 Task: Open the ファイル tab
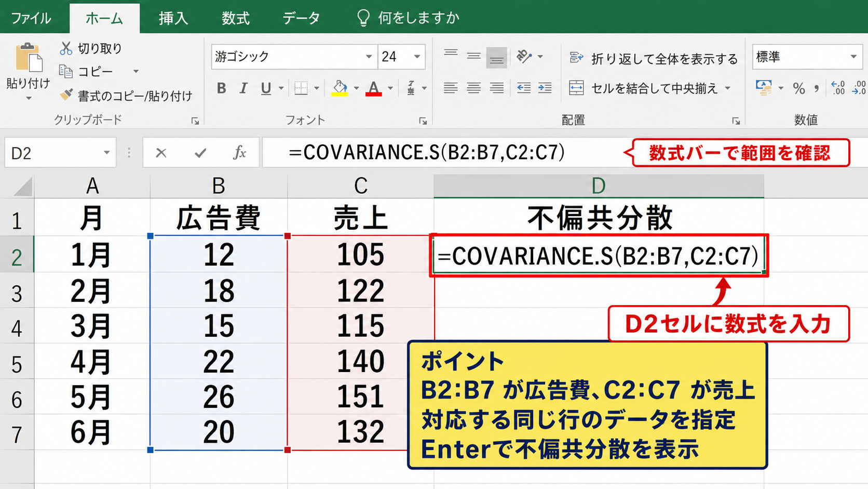tap(31, 18)
